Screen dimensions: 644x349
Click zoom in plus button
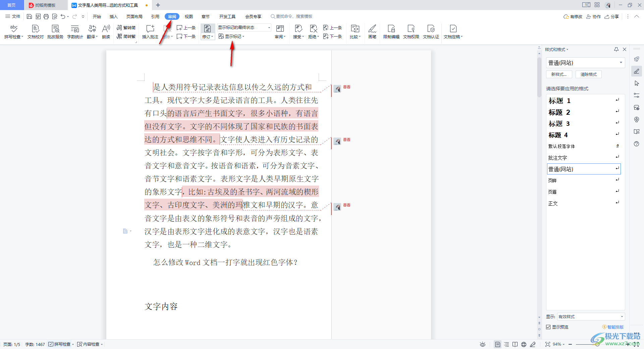click(628, 344)
